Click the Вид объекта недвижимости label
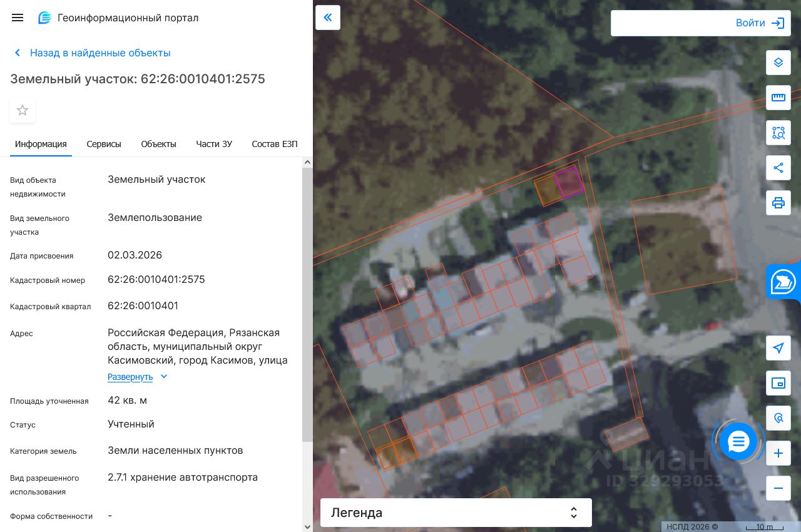This screenshot has height=532, width=801. coord(38,187)
